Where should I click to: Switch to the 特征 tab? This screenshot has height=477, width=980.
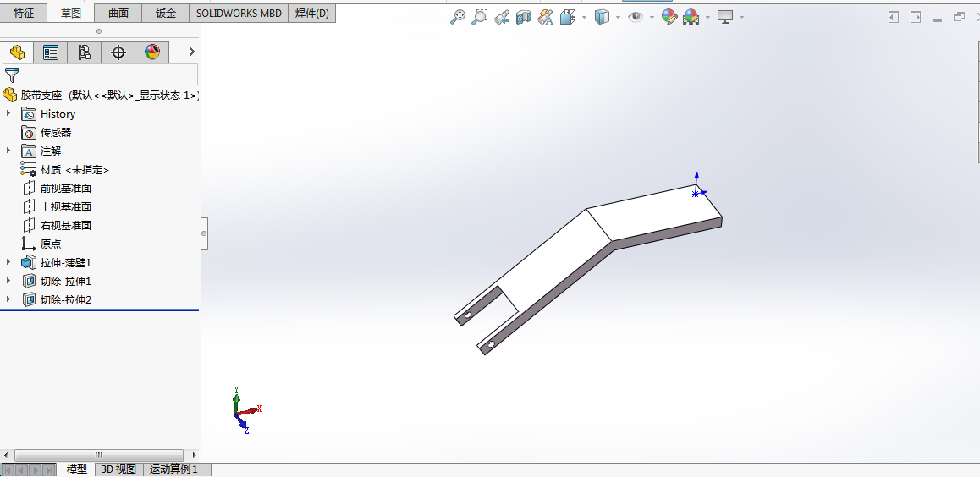24,14
